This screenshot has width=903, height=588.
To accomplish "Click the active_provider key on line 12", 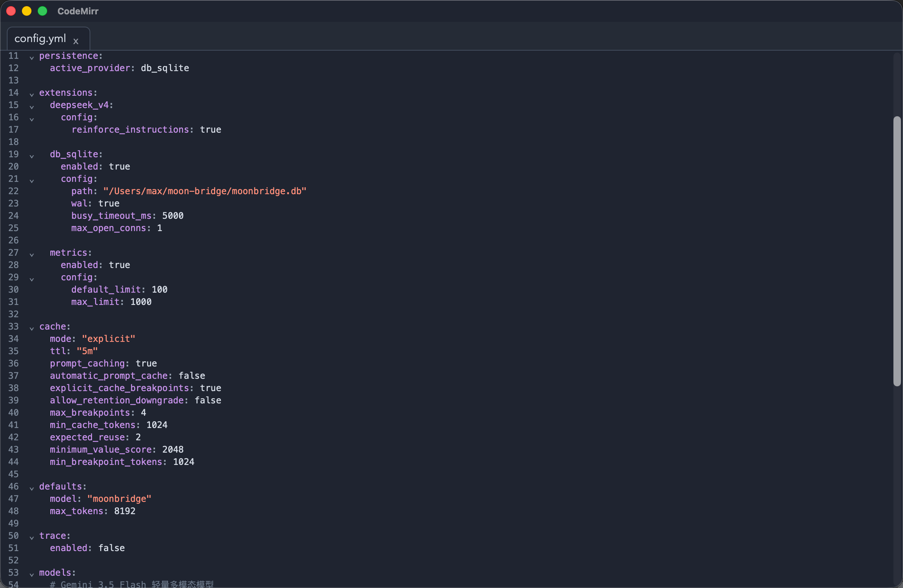I will [90, 68].
